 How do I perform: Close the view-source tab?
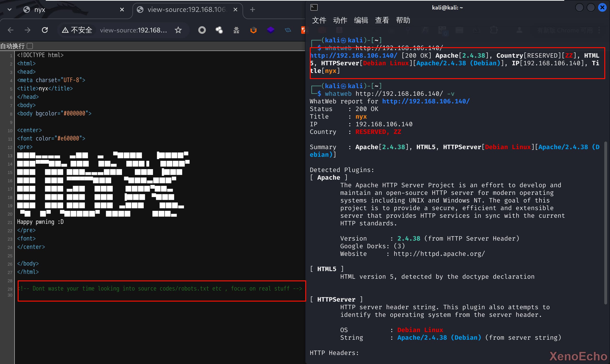pos(235,10)
